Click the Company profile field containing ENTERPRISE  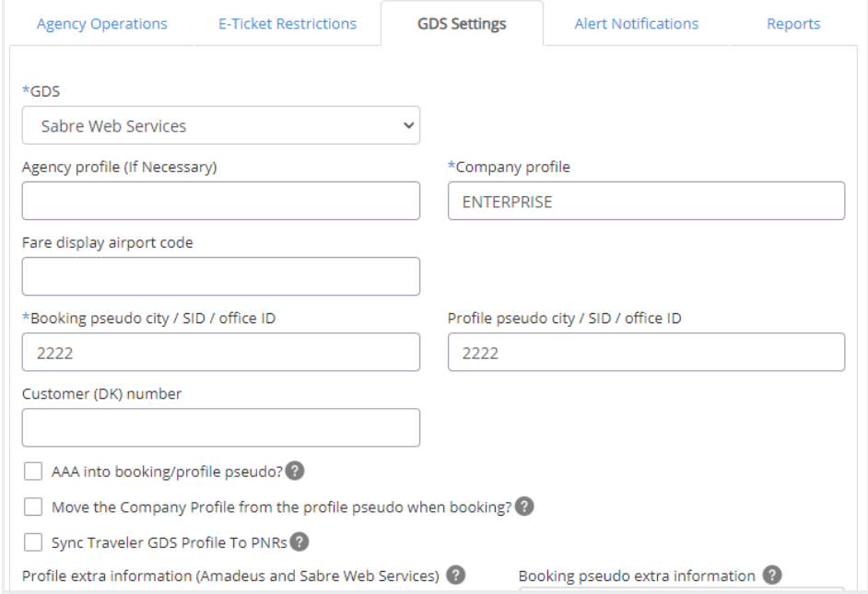[x=646, y=201]
